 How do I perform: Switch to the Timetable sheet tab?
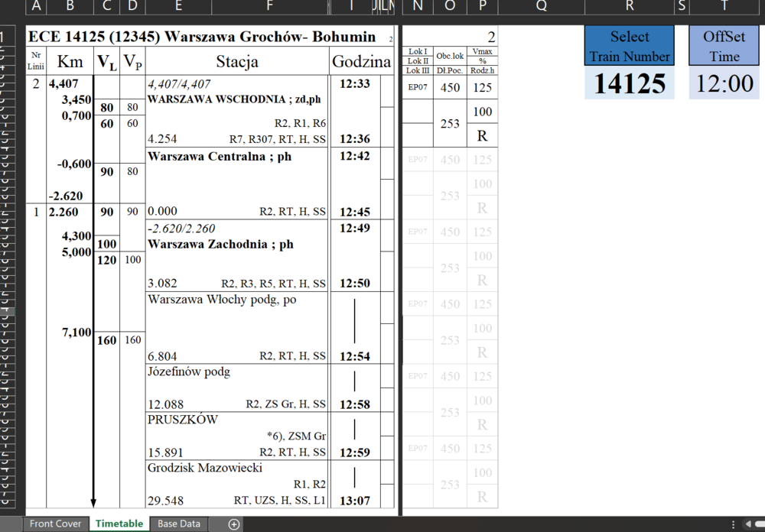pos(119,524)
